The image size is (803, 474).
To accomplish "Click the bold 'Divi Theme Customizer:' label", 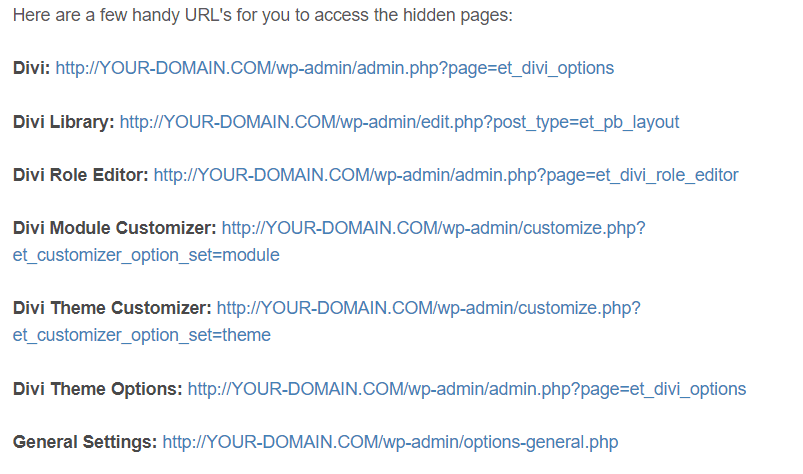I will 112,308.
